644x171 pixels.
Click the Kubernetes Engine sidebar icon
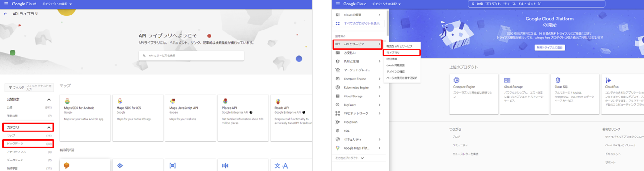coord(337,87)
